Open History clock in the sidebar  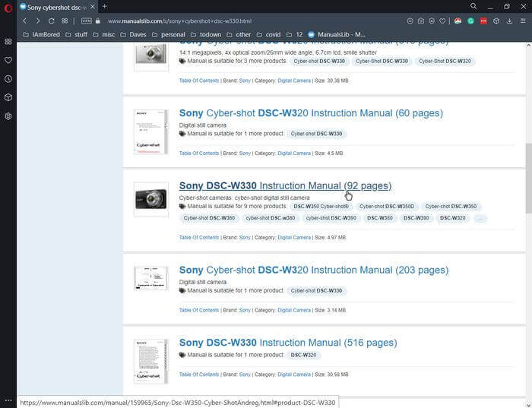pos(8,79)
